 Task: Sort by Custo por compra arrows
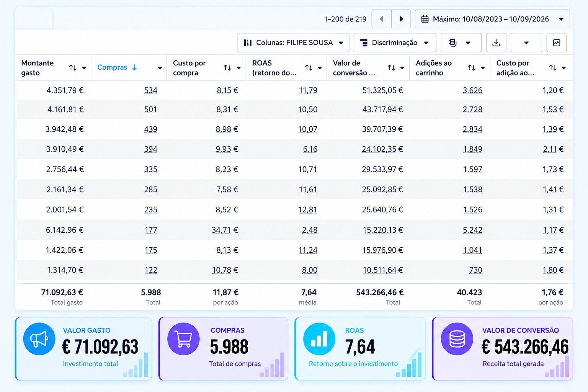227,68
